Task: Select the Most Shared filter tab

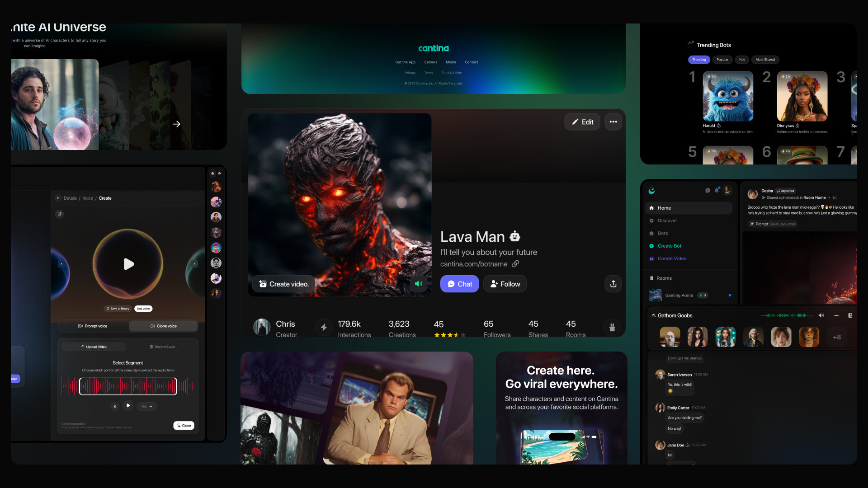Action: [x=765, y=60]
